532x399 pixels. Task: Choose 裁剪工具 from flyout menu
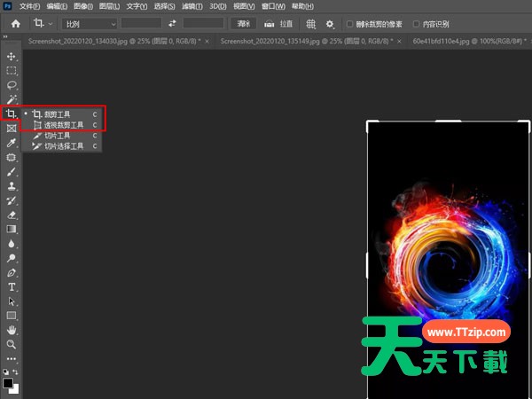(62, 114)
